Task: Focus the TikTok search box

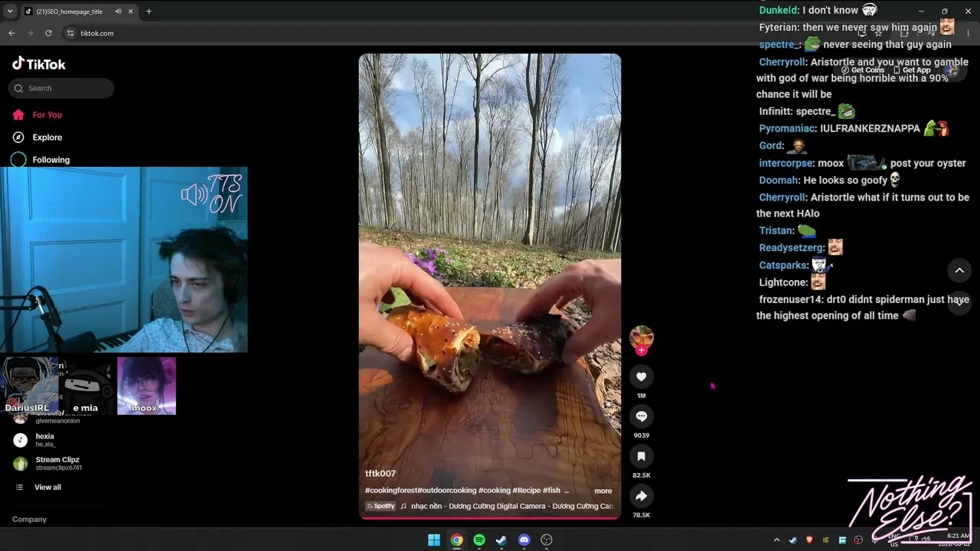Action: click(x=61, y=88)
